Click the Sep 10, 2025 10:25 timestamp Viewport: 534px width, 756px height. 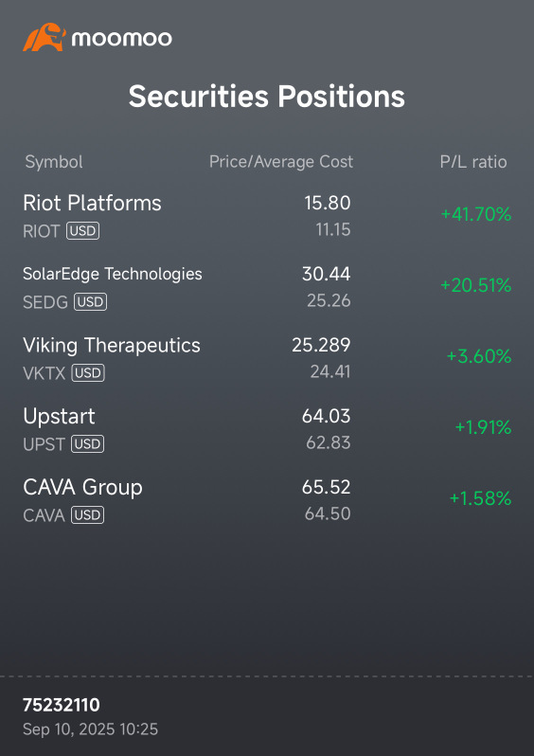tap(90, 729)
